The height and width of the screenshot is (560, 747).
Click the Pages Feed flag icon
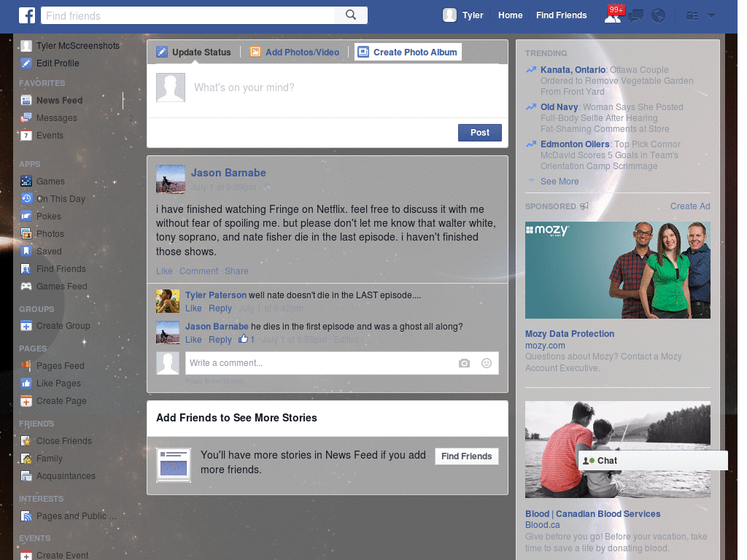(26, 366)
